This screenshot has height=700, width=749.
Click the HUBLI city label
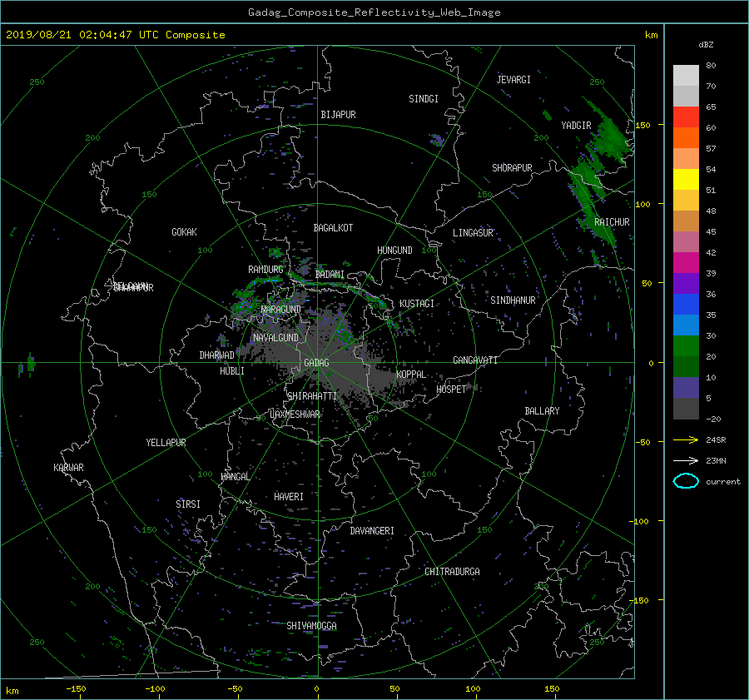tap(232, 371)
